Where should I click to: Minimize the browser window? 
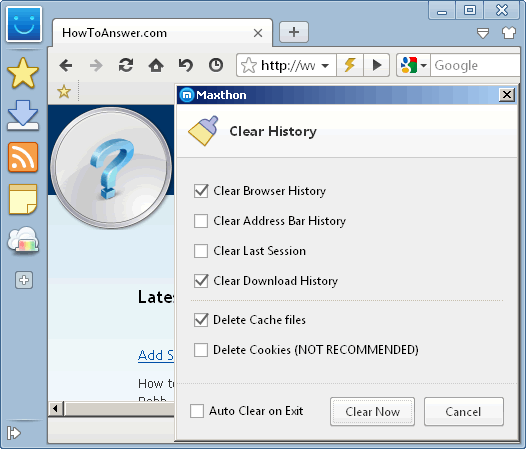point(442,11)
